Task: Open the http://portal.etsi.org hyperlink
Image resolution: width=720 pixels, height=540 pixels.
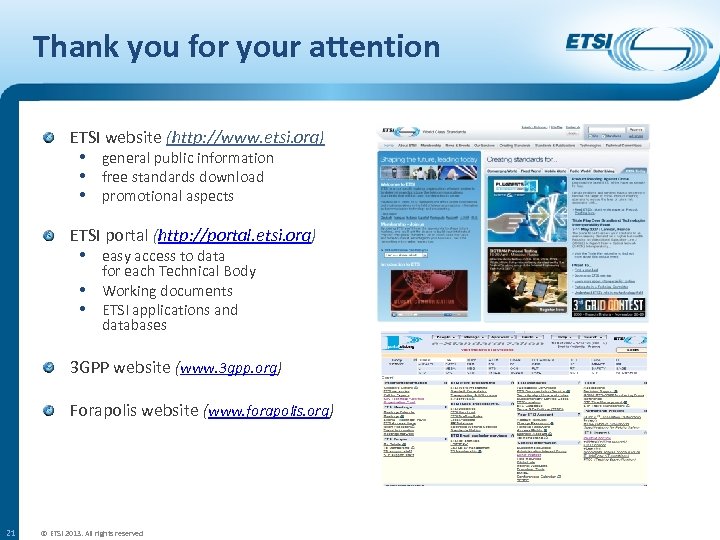Action: (235, 236)
